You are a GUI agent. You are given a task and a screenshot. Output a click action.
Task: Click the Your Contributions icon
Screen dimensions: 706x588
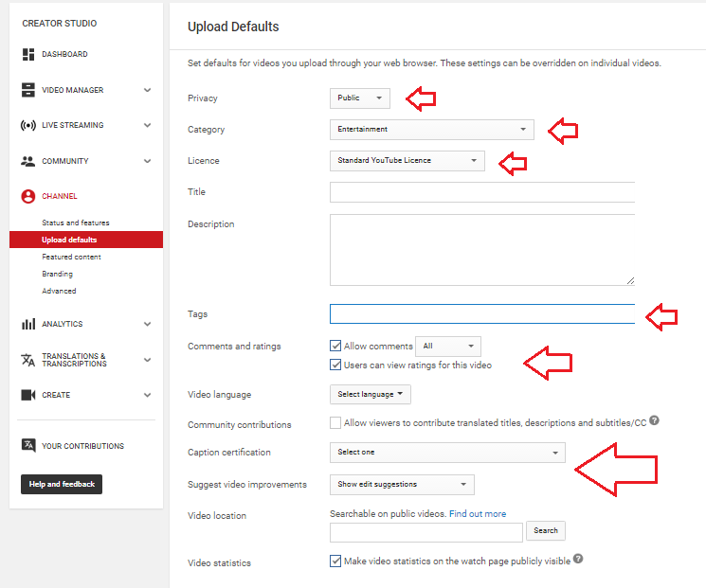pos(28,445)
